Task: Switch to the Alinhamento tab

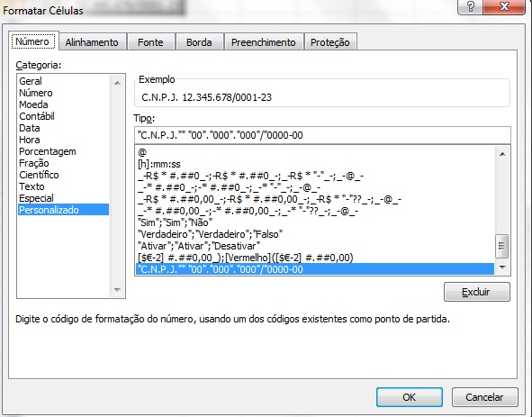Action: point(92,42)
